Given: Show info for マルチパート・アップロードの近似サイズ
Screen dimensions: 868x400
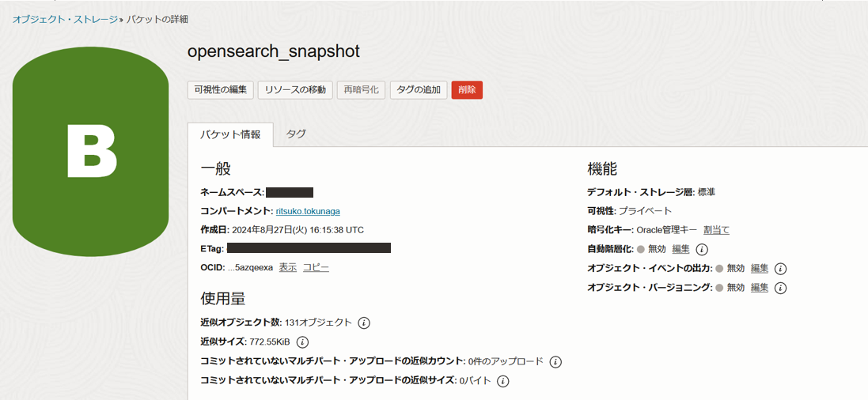Looking at the screenshot, I should pyautogui.click(x=502, y=381).
